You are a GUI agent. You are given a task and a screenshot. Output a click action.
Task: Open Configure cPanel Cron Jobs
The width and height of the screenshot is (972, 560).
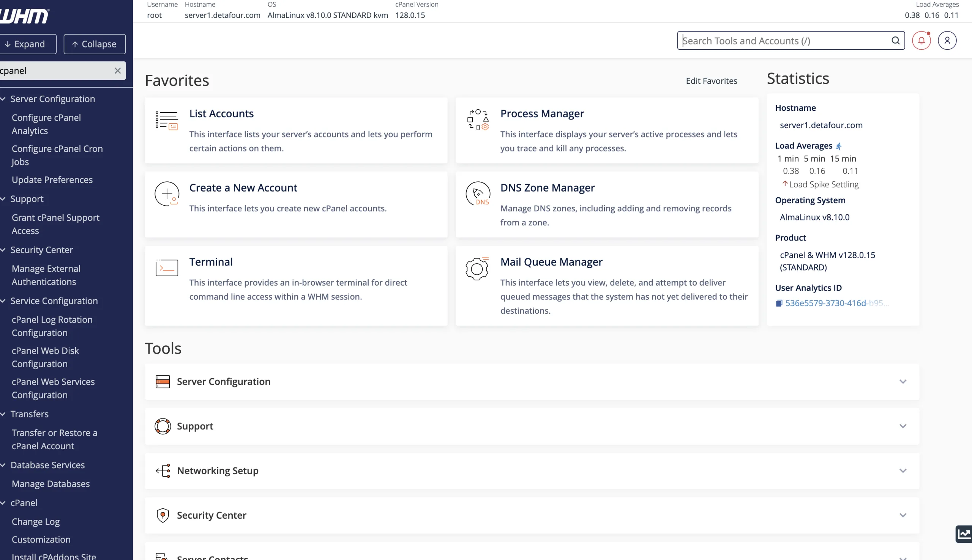57,156
